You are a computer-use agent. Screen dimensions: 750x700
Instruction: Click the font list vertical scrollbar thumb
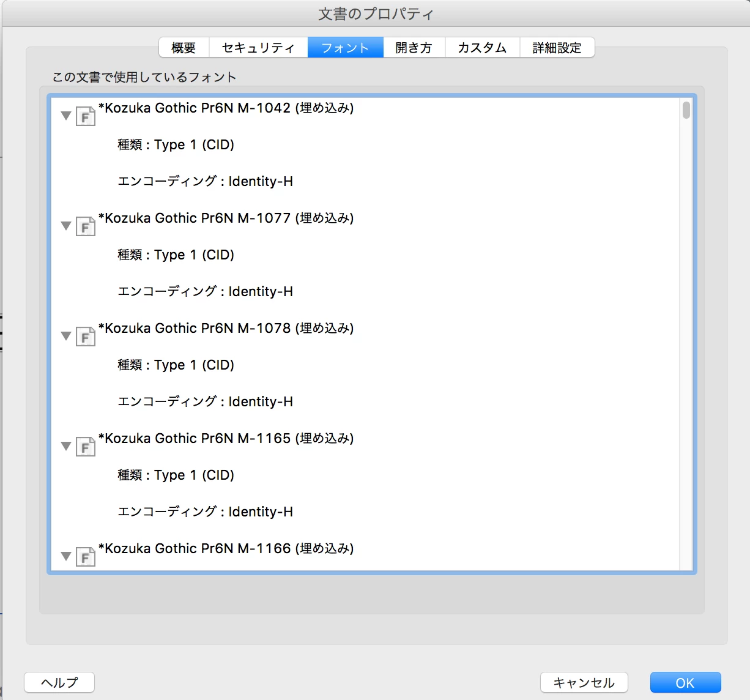(686, 110)
